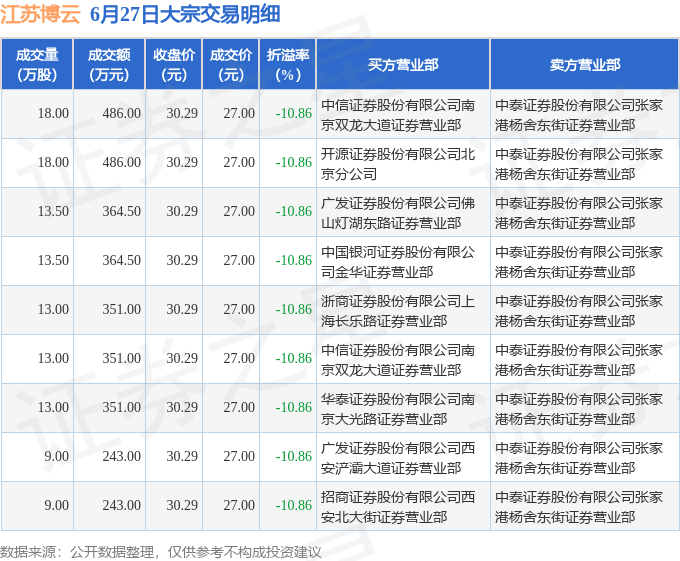Click 13.50 volume in 广发证券佛山 row
Viewport: 680px width, 561px height.
(53, 212)
